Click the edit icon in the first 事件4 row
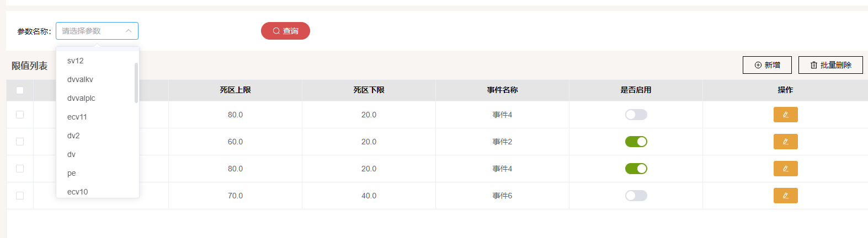 point(785,115)
